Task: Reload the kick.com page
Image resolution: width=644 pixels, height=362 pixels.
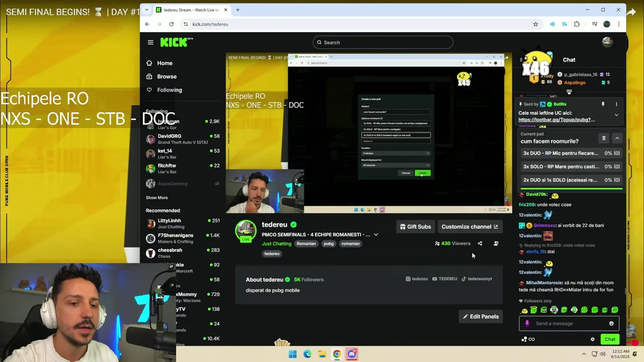Action: [171, 24]
